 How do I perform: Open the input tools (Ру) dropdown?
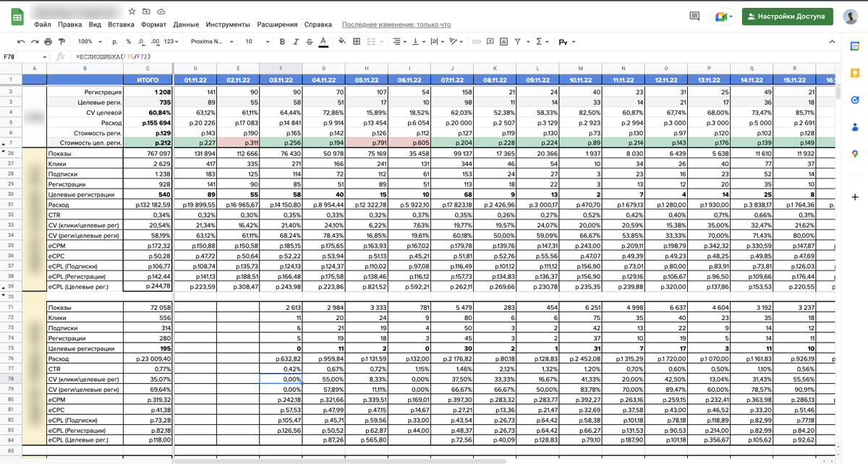click(x=566, y=42)
